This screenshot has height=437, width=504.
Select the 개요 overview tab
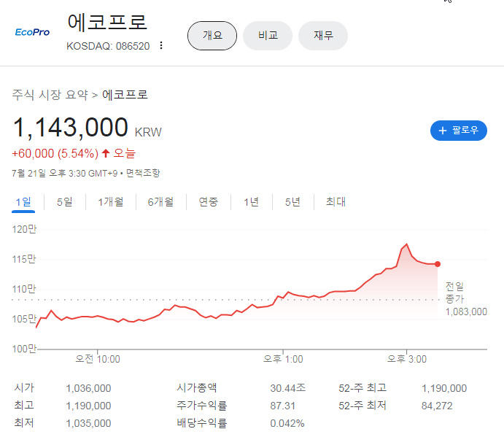(212, 35)
